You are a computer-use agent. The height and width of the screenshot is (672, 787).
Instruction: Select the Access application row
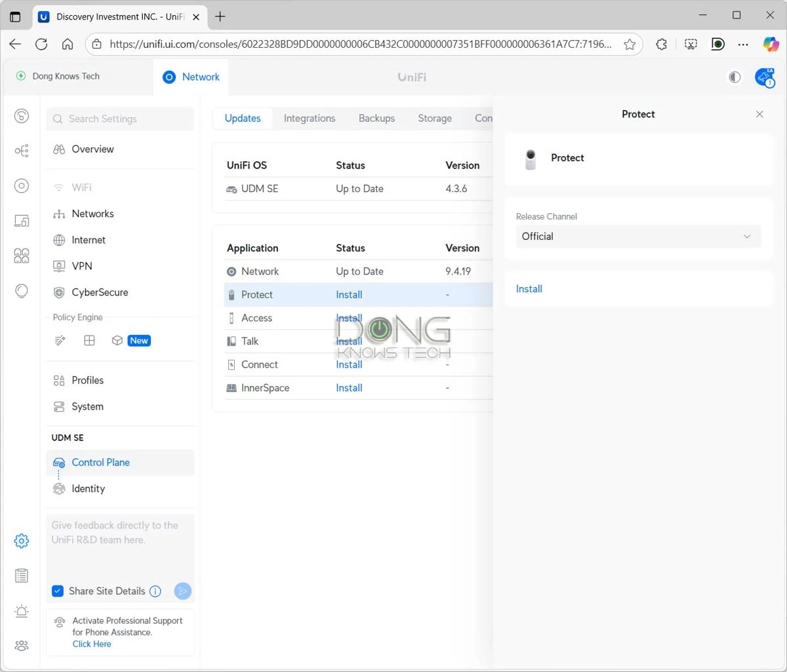pos(358,318)
